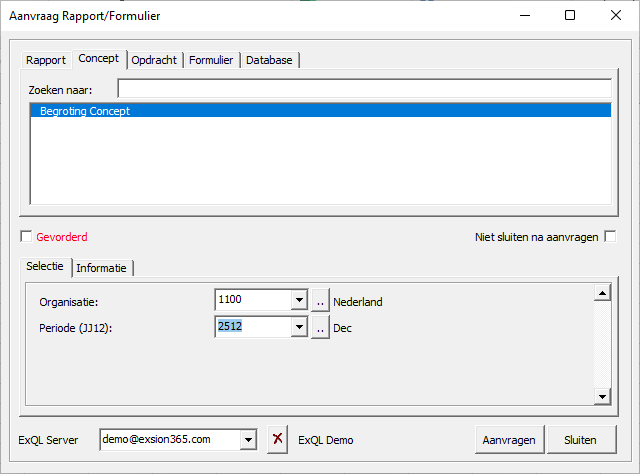Expand the Periode (JJ12) dropdown arrow
The height and width of the screenshot is (474, 640).
coord(299,327)
